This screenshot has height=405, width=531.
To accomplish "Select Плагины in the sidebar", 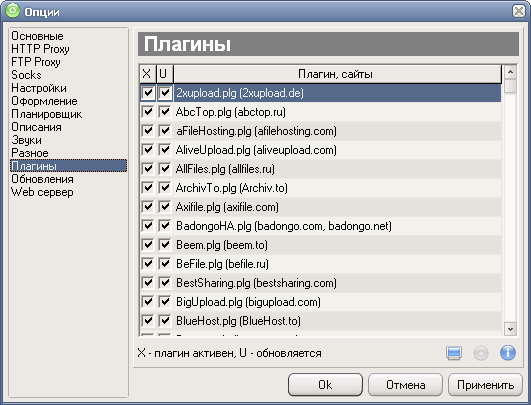I will pos(68,166).
